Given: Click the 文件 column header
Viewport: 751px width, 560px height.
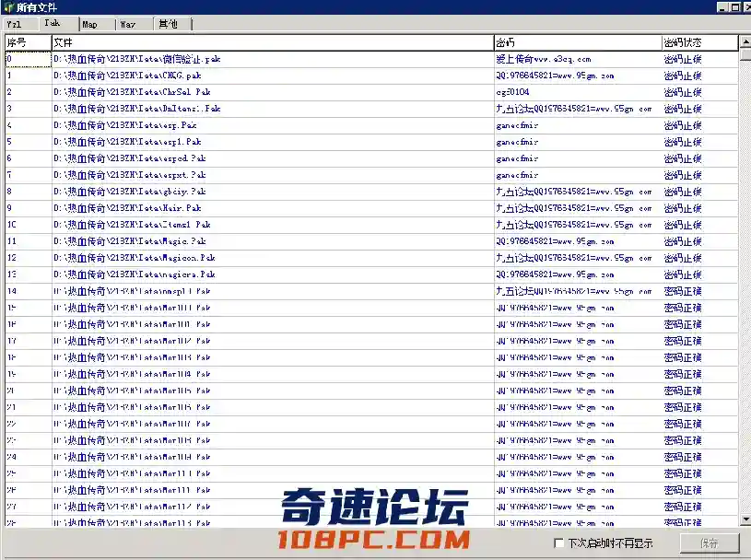Looking at the screenshot, I should 273,42.
